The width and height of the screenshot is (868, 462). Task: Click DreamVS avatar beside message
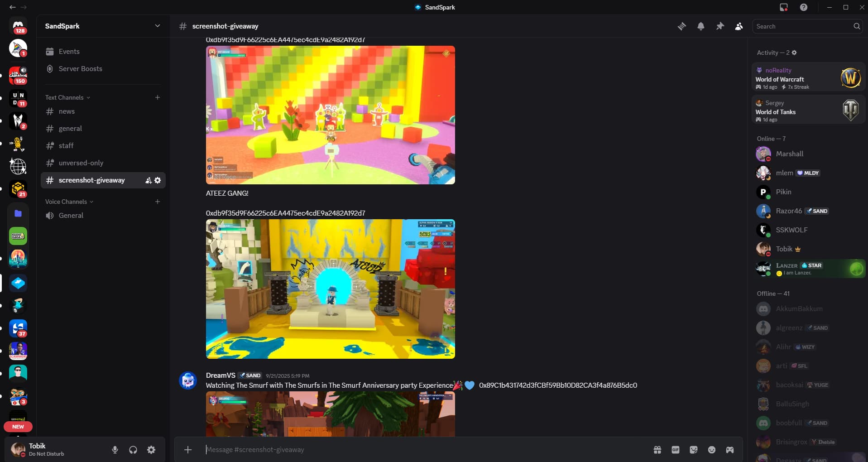pyautogui.click(x=188, y=380)
